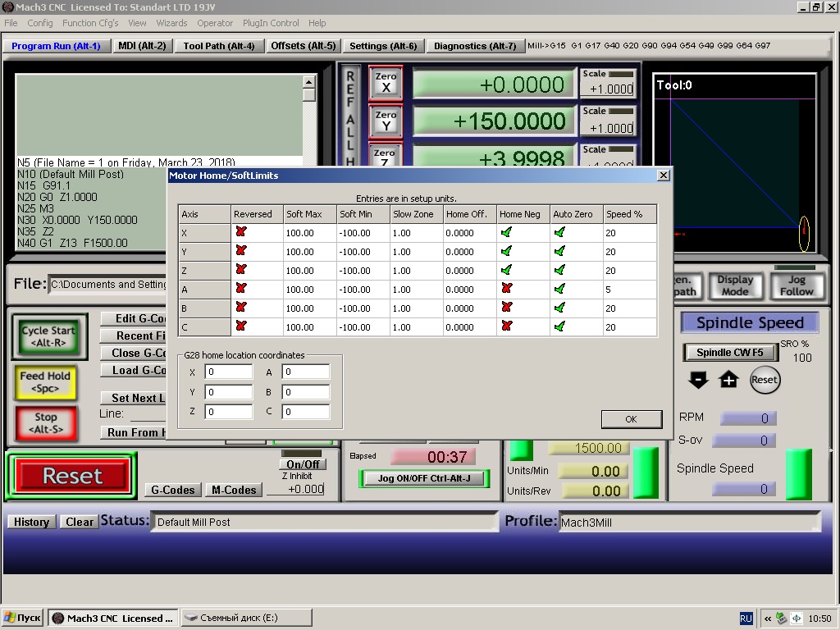Click Cycle Start button

point(48,336)
